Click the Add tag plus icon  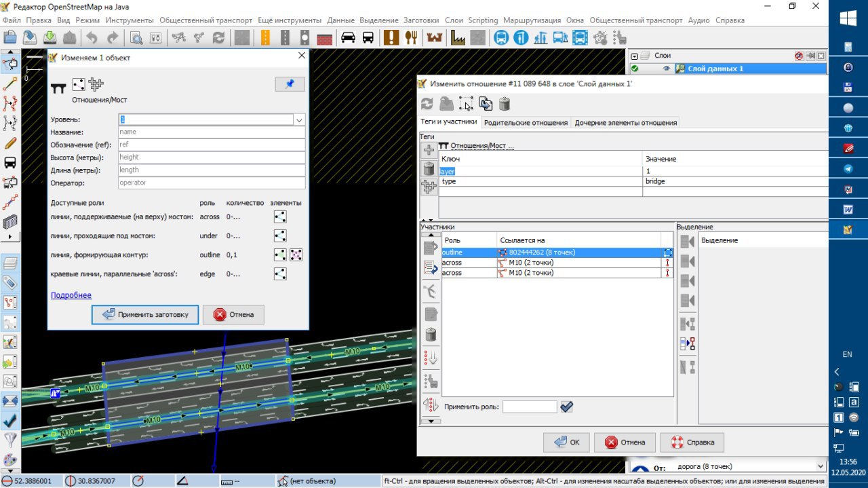(429, 150)
